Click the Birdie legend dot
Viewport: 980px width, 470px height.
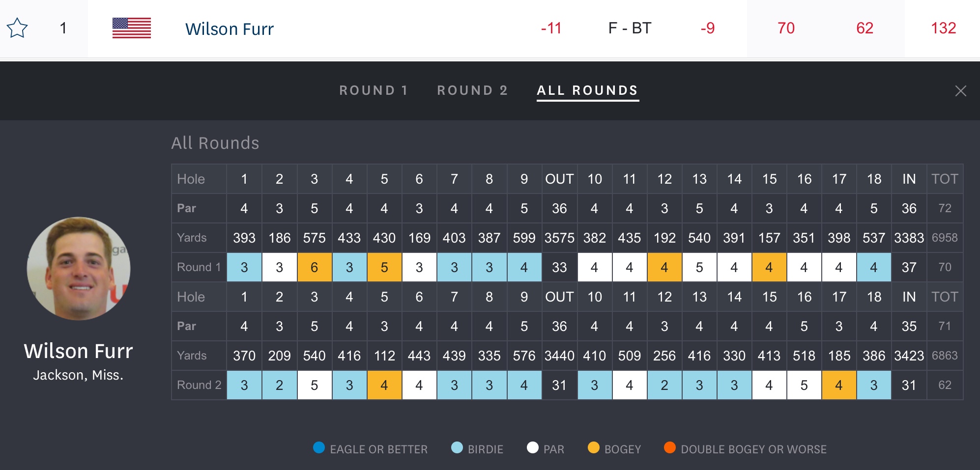click(x=457, y=447)
